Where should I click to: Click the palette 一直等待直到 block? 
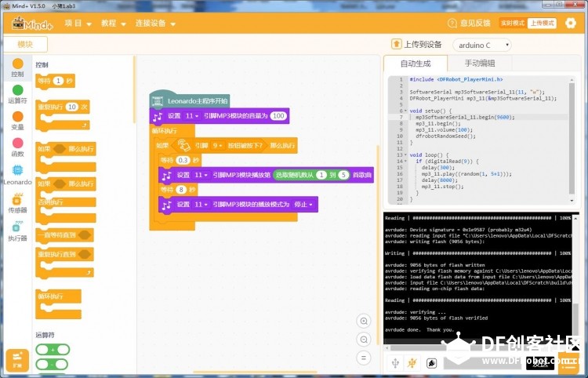[x=64, y=235]
